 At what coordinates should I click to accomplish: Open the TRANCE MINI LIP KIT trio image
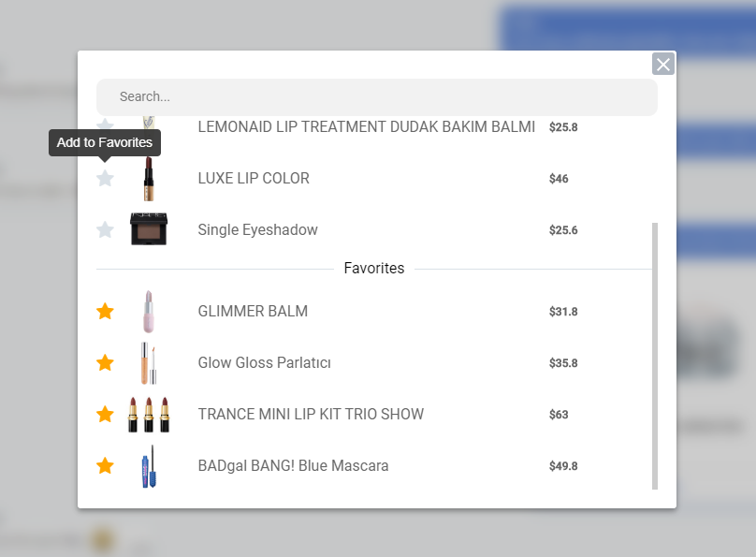click(149, 415)
